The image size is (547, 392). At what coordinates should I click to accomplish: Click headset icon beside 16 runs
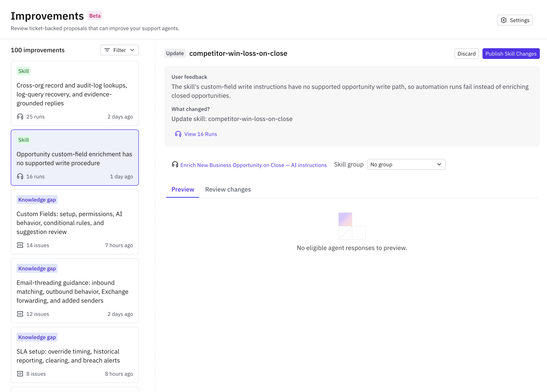point(20,177)
